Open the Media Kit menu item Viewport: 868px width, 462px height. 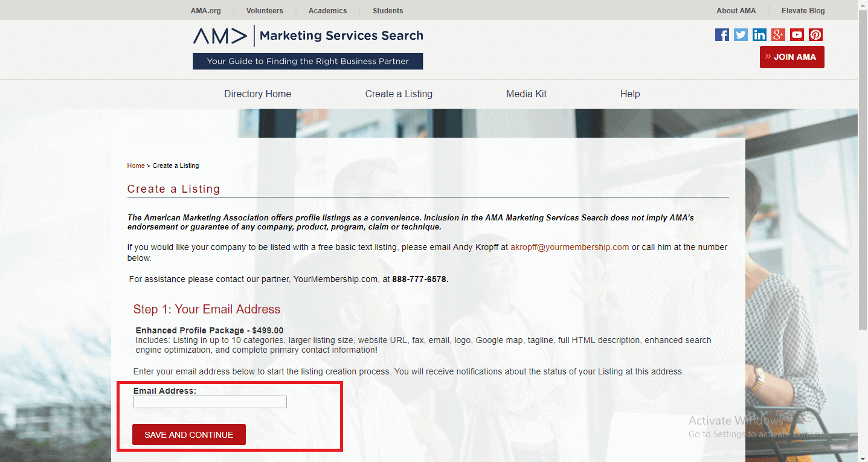tap(526, 94)
